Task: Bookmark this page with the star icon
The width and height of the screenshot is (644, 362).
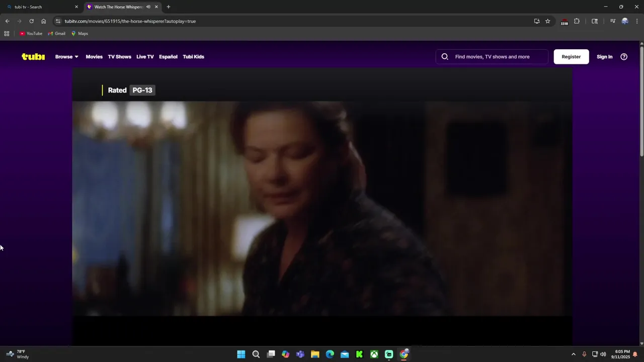Action: click(x=548, y=21)
